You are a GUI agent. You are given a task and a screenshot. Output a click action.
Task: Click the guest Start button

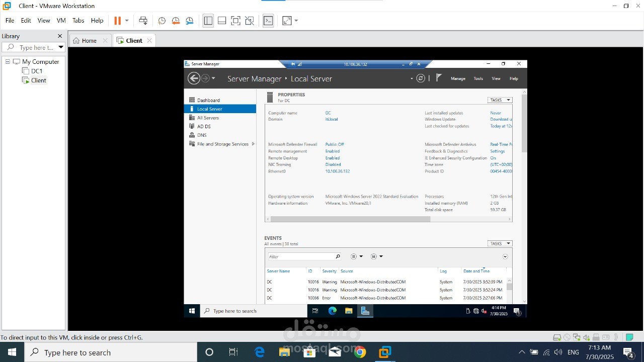[x=192, y=311]
